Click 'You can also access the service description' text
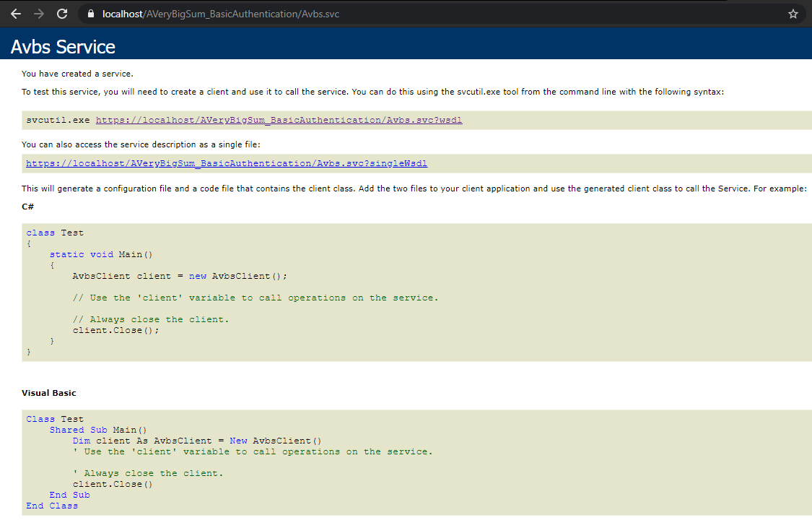The height and width of the screenshot is (528, 812). (x=141, y=144)
